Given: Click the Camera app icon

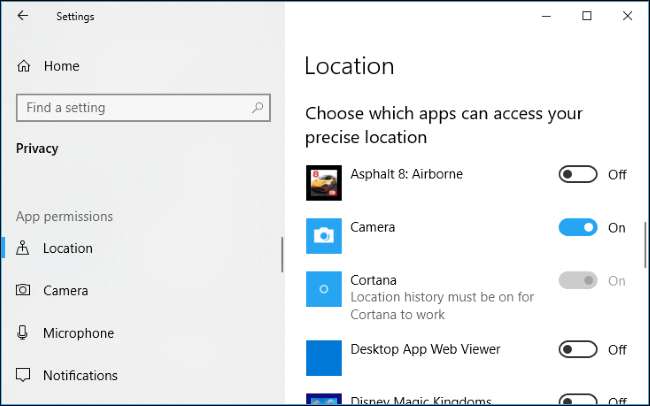Looking at the screenshot, I should [x=323, y=235].
